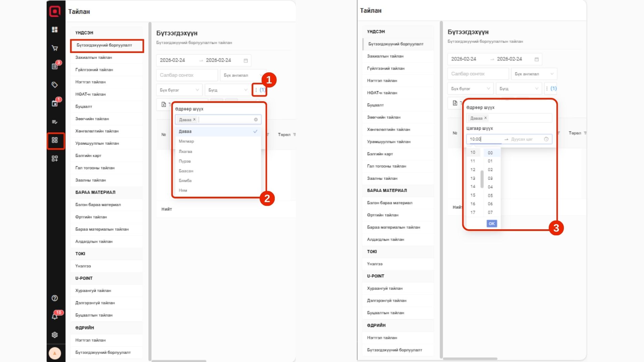Screen dimensions: 644x362
Task: Click the add-module grid plus icon
Action: [x=55, y=159]
